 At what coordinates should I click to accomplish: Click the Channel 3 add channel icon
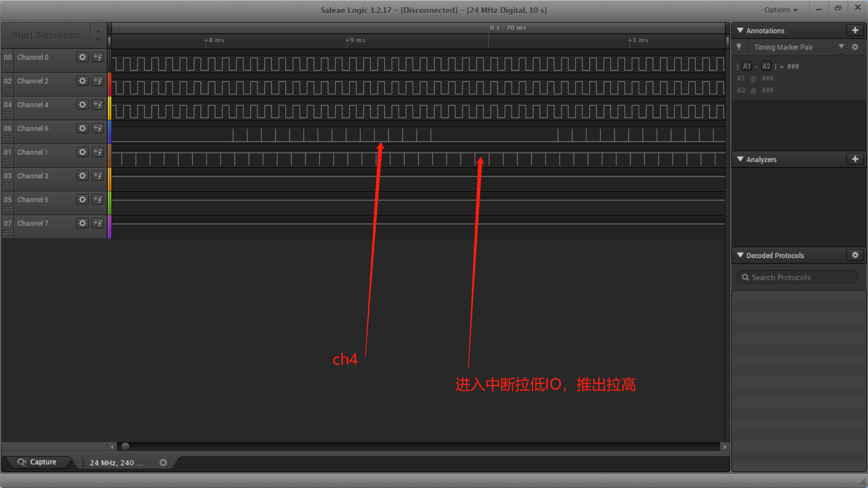click(98, 175)
